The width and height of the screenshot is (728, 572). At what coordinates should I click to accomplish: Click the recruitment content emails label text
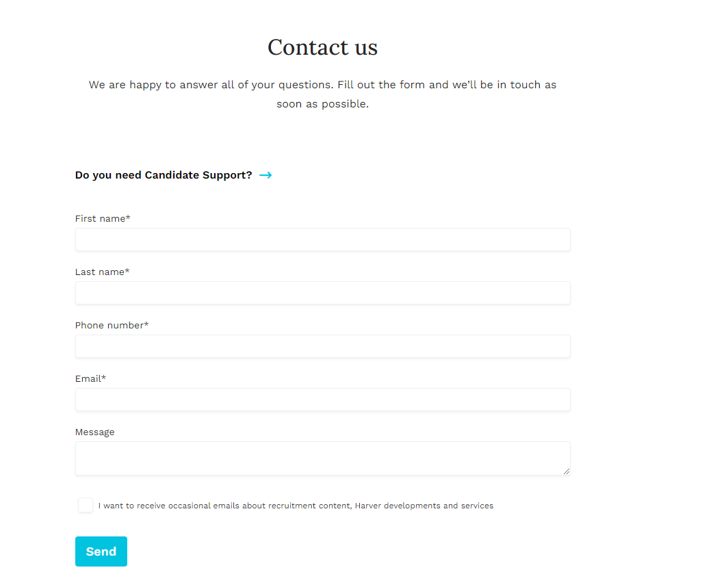click(296, 506)
